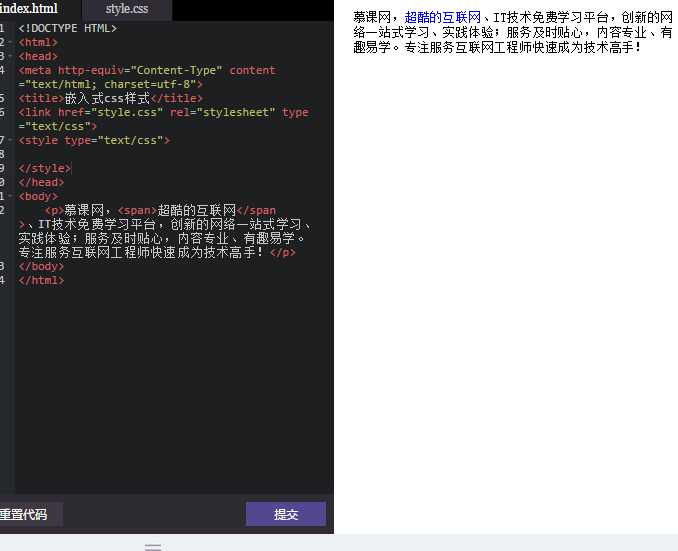Click the </html> closing tag line
The width and height of the screenshot is (678, 551).
pos(41,280)
